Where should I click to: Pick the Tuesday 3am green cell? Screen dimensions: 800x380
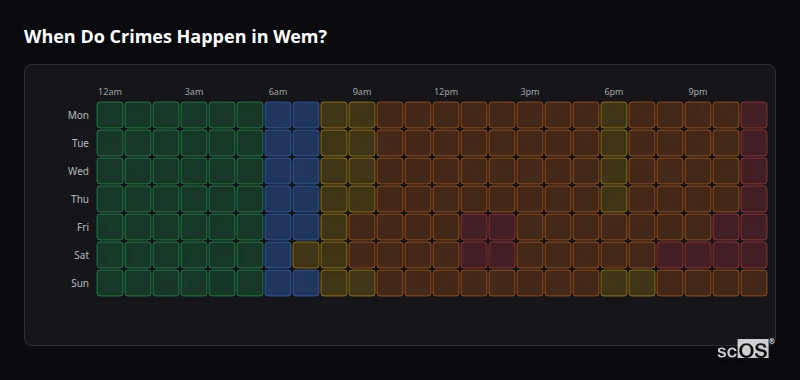[x=194, y=143]
